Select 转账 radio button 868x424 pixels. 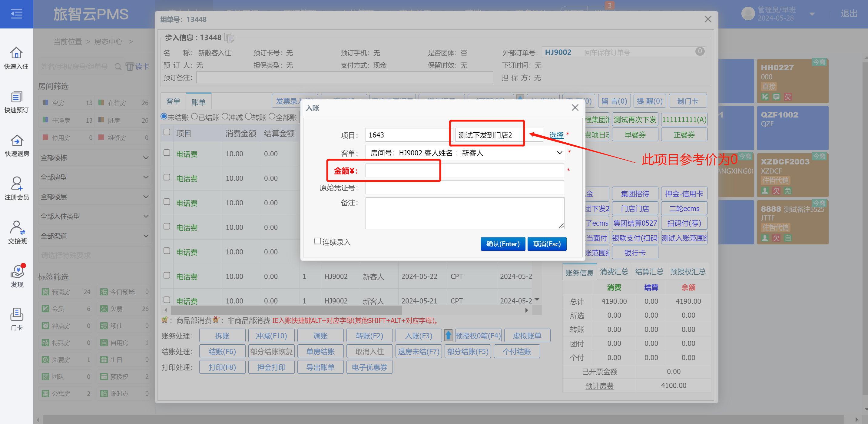(248, 117)
